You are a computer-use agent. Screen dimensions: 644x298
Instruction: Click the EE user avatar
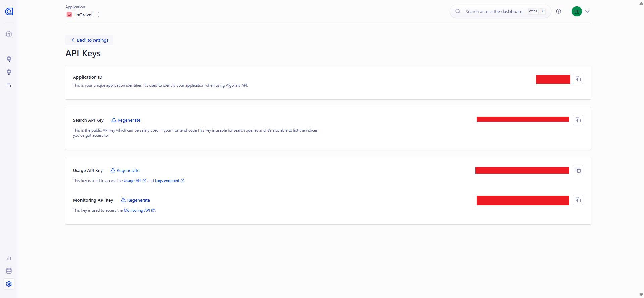click(577, 11)
